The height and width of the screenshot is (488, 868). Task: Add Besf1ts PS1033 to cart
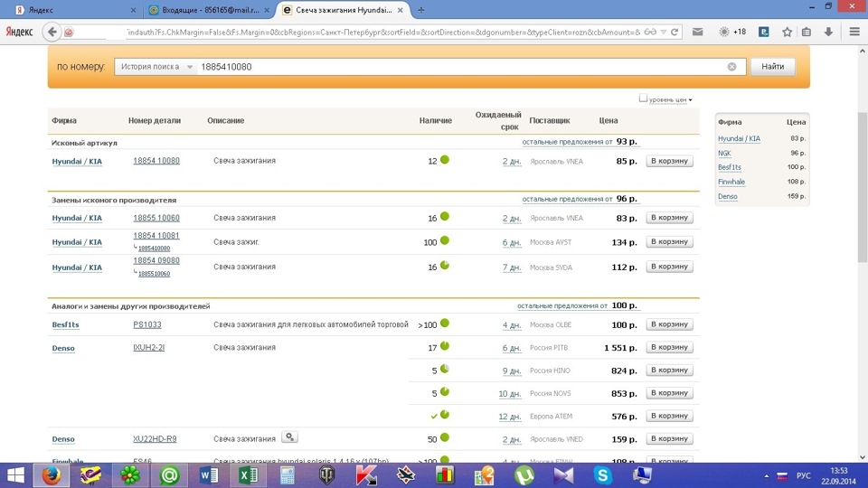point(669,324)
